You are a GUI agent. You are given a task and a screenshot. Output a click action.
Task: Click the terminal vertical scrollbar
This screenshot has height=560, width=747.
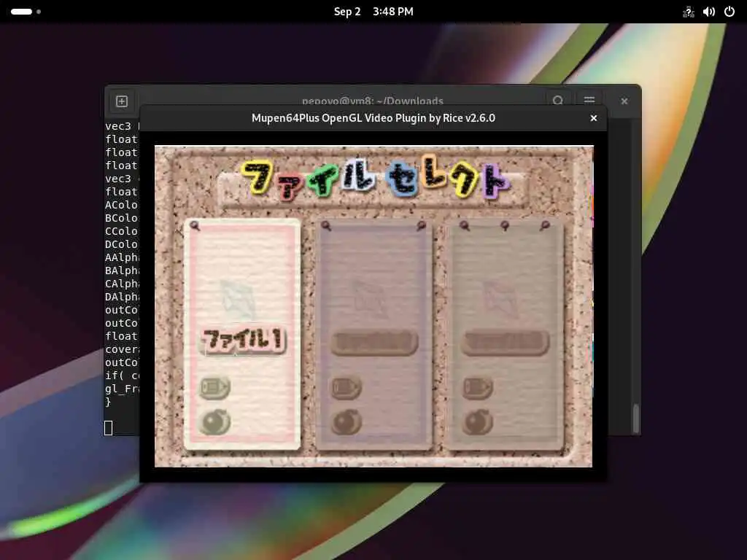(635, 418)
